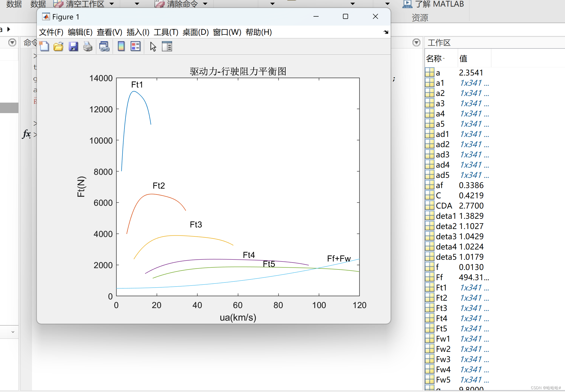Insert a colorbar using the toolbar icon
The height and width of the screenshot is (392, 565).
121,47
